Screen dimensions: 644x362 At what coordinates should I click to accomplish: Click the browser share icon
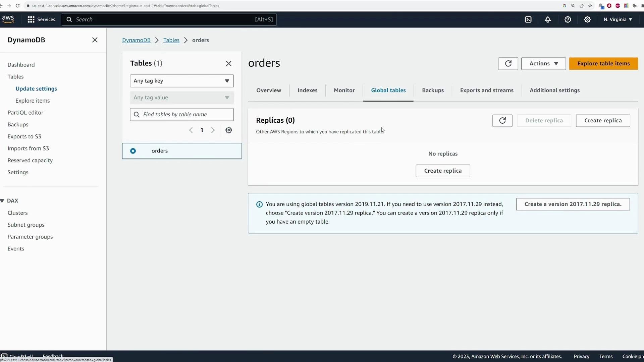[582, 6]
